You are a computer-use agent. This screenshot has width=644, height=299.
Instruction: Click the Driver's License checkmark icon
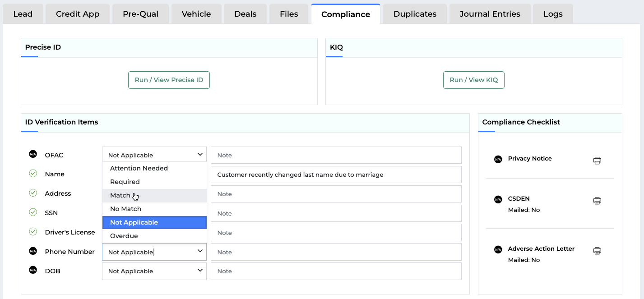[x=33, y=232]
